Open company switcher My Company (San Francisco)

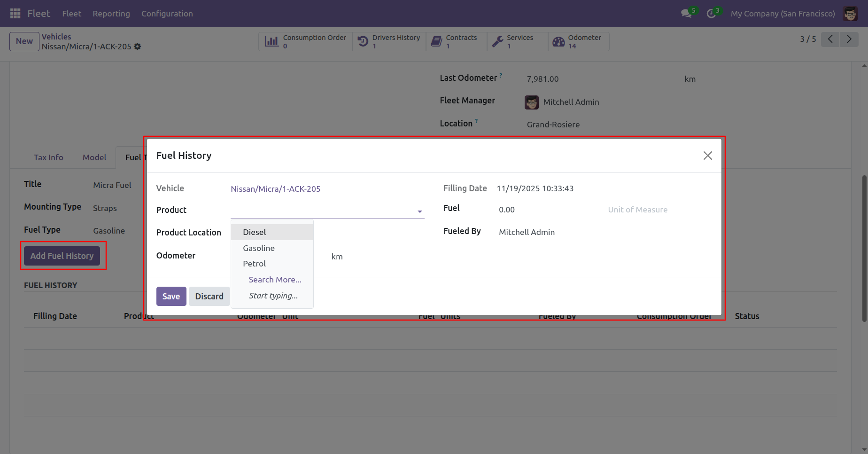pyautogui.click(x=783, y=14)
